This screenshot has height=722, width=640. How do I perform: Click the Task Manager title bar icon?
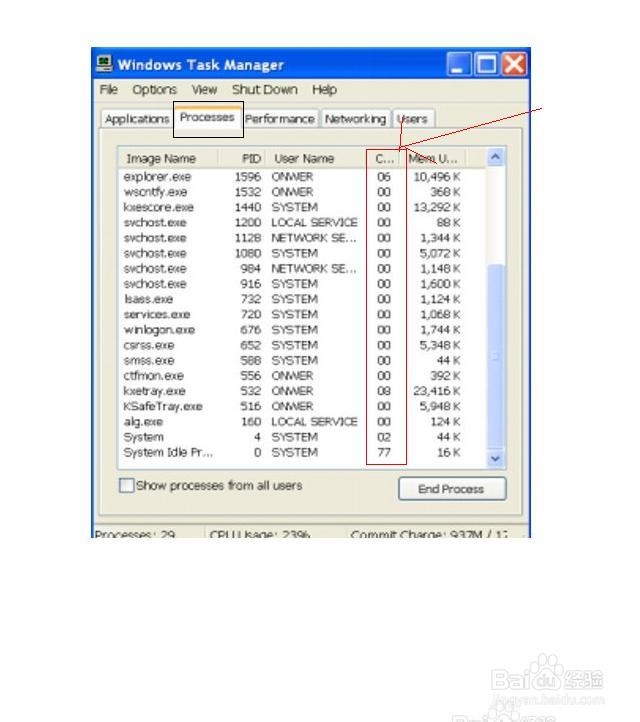click(105, 64)
